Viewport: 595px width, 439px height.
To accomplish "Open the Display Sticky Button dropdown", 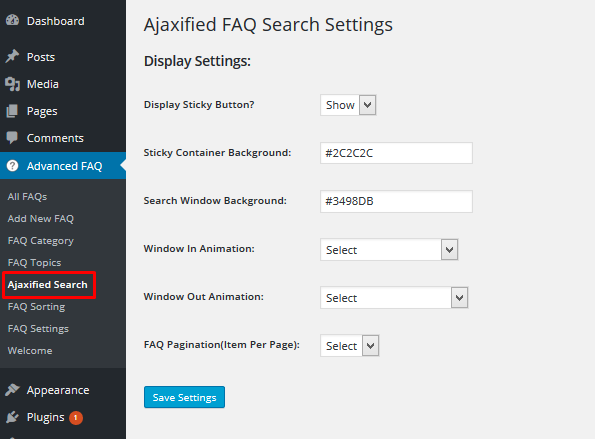I will (348, 105).
